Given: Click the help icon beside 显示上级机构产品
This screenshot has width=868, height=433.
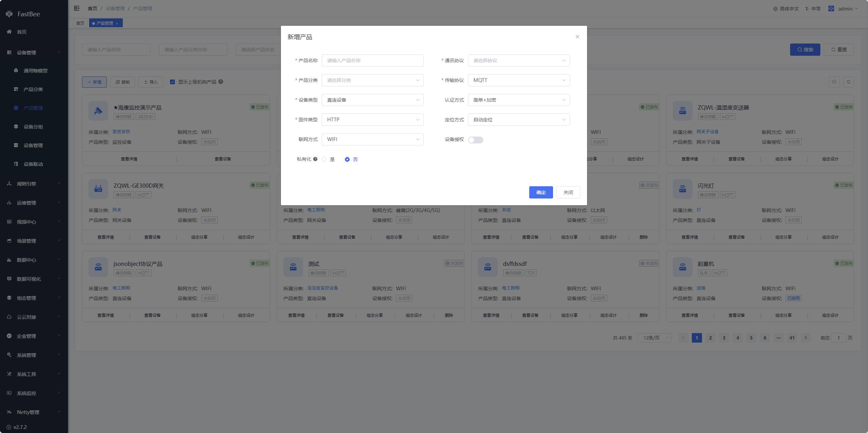Looking at the screenshot, I should pos(221,82).
